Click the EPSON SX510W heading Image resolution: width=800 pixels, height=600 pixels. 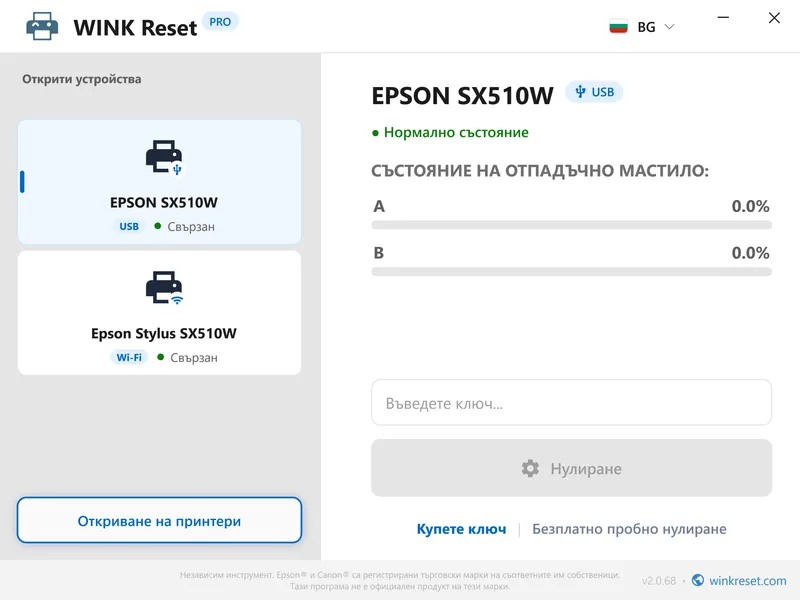click(462, 96)
